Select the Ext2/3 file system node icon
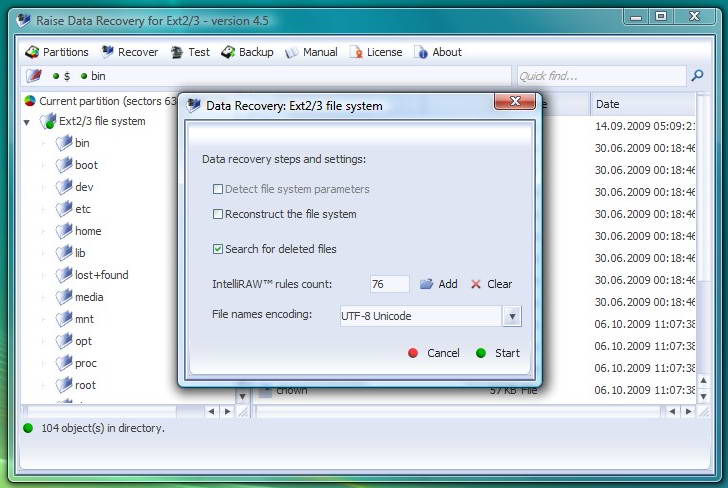The image size is (728, 488). point(48,121)
